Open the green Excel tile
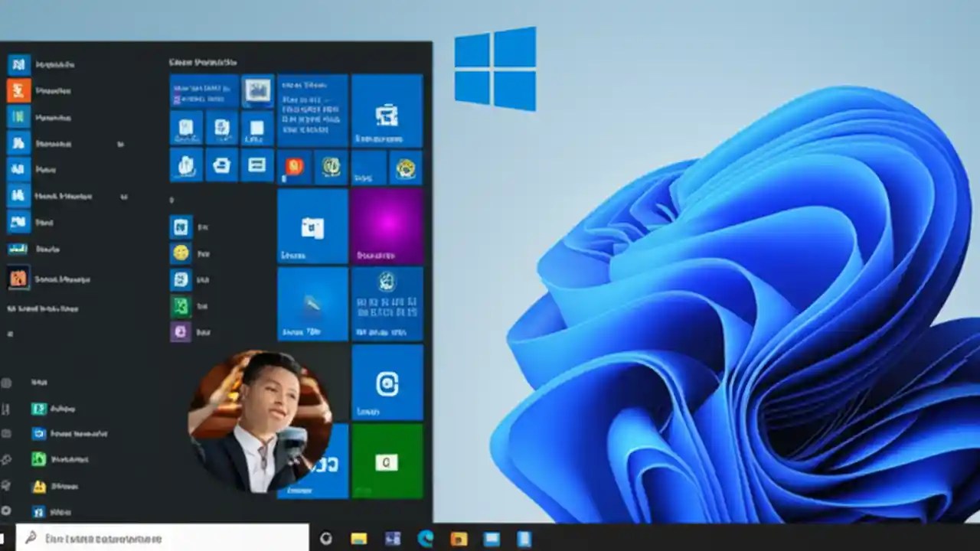The width and height of the screenshot is (980, 551). (387, 460)
